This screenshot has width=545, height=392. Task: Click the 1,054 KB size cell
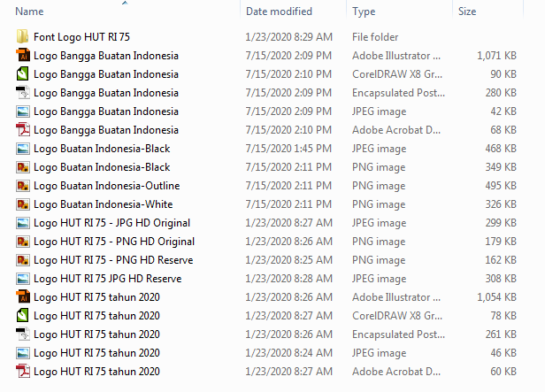point(496,297)
